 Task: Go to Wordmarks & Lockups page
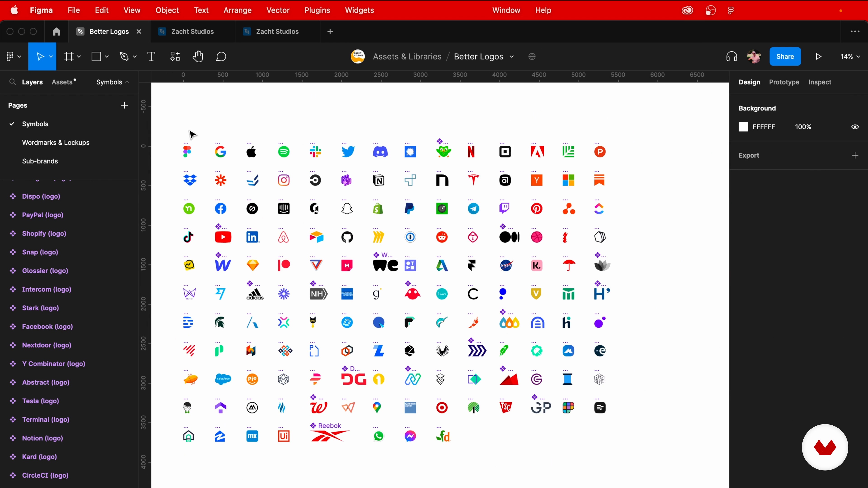(56, 143)
